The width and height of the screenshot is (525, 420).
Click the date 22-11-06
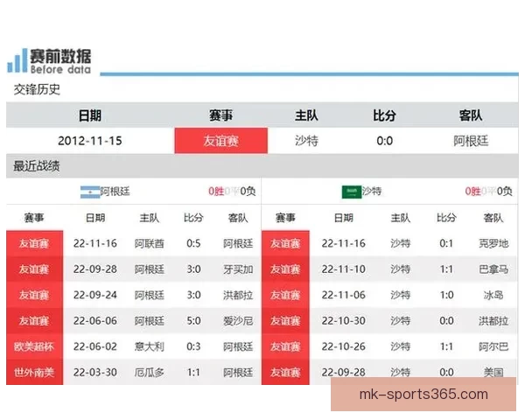[344, 295]
